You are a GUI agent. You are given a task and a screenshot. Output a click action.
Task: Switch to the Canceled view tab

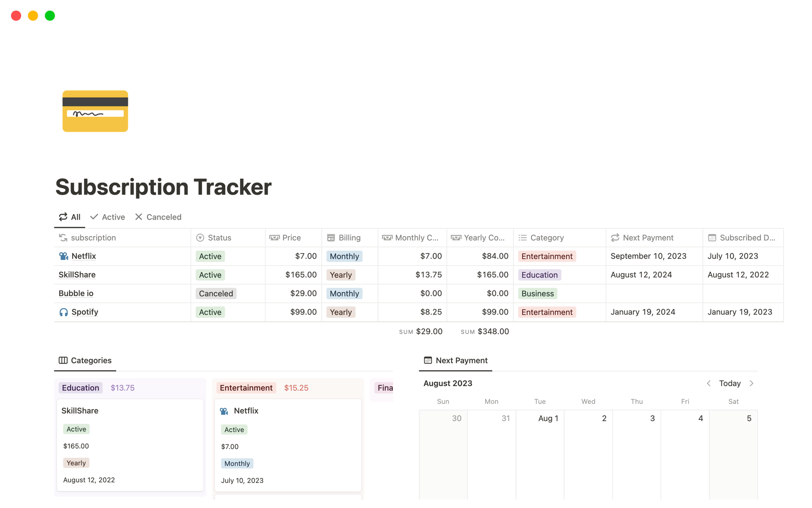tap(158, 217)
